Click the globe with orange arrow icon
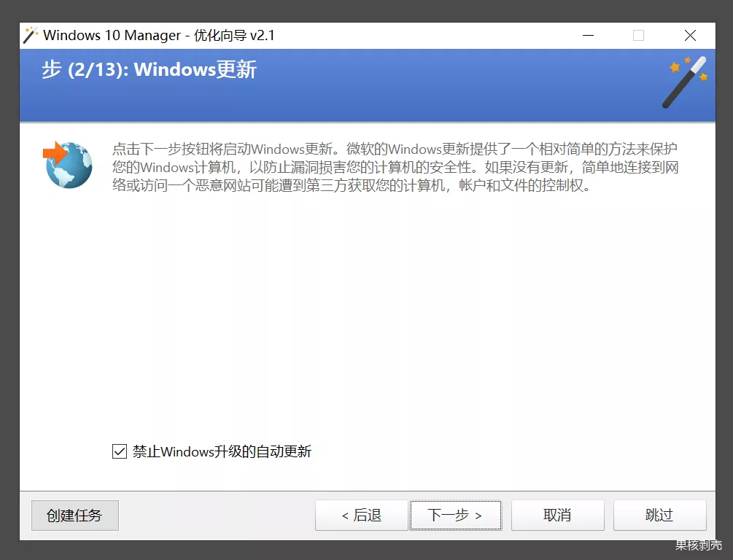The width and height of the screenshot is (733, 560). pos(67,165)
